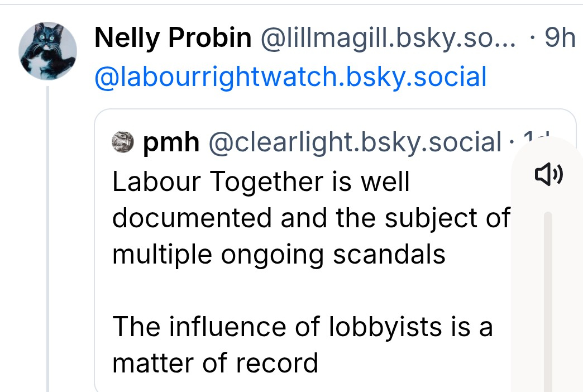Click "The influence of lobbyists is a" line
583x392 pixels.
tap(302, 327)
